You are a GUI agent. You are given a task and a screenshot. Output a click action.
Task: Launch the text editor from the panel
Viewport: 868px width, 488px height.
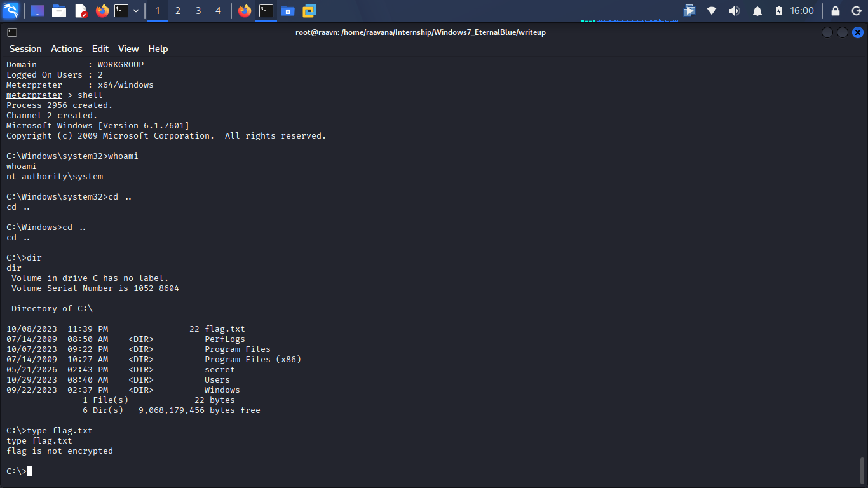click(x=81, y=11)
